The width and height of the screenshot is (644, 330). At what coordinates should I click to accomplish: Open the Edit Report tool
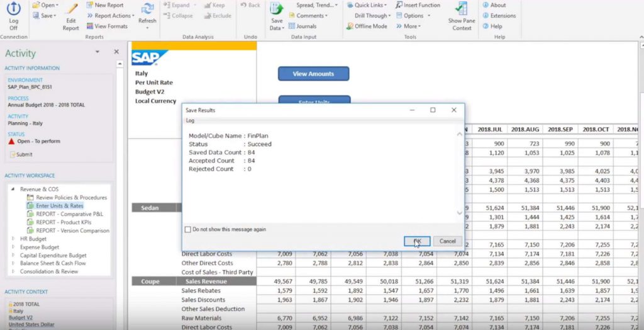(71, 17)
